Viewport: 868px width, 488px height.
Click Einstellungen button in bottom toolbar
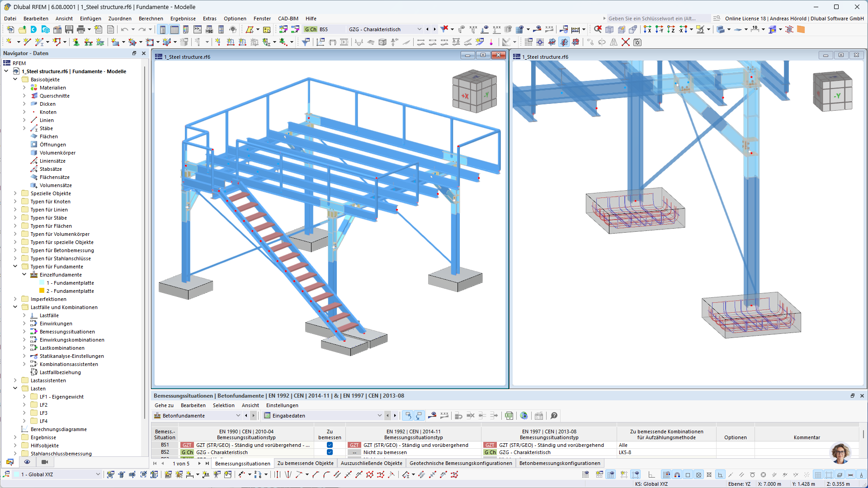tap(281, 405)
